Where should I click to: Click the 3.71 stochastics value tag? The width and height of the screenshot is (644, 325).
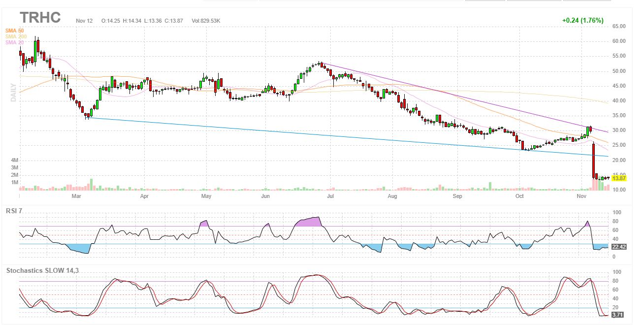tap(617, 314)
